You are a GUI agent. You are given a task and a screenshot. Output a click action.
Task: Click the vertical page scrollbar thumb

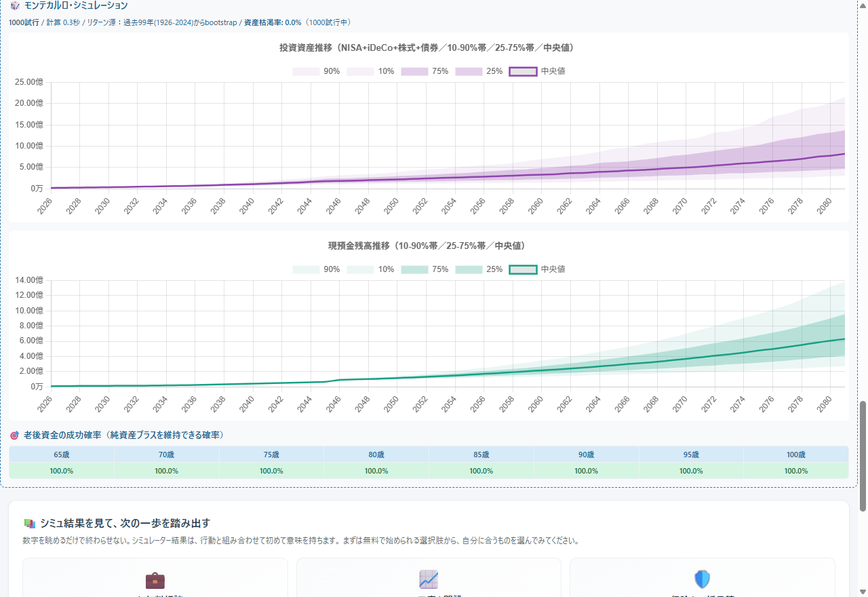click(863, 456)
